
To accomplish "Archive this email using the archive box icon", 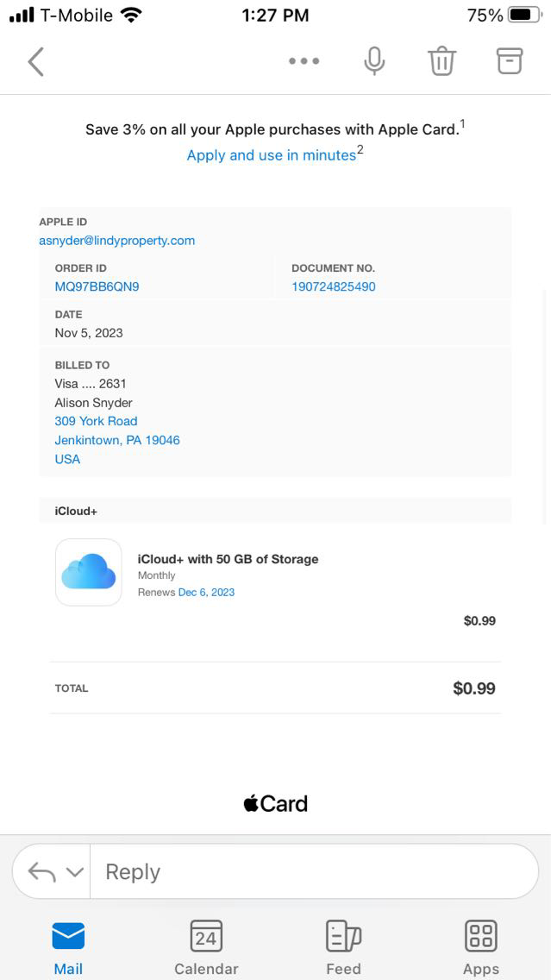I will tap(510, 60).
